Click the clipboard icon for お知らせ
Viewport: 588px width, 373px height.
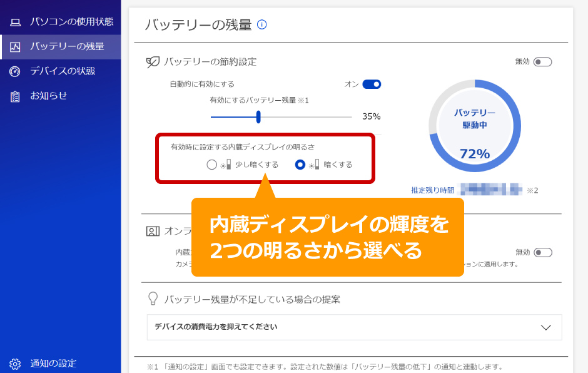tap(15, 96)
